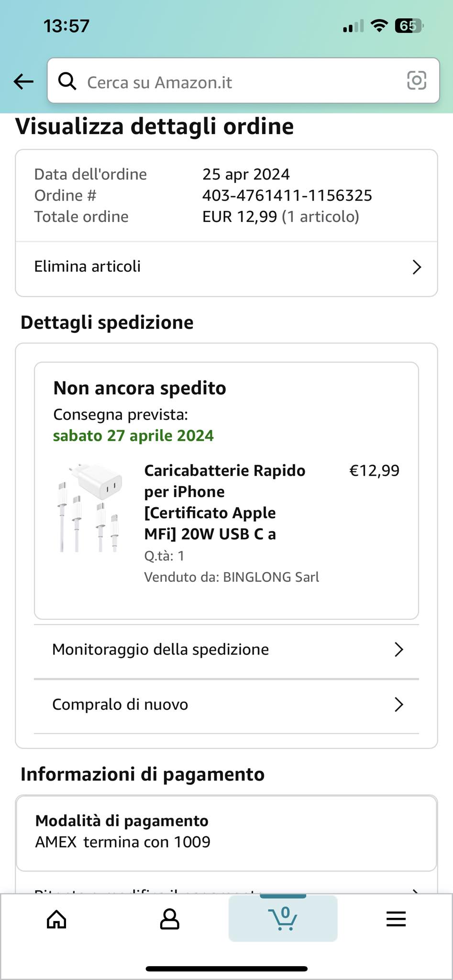Open camera scan search icon
453x980 pixels.
click(x=416, y=80)
